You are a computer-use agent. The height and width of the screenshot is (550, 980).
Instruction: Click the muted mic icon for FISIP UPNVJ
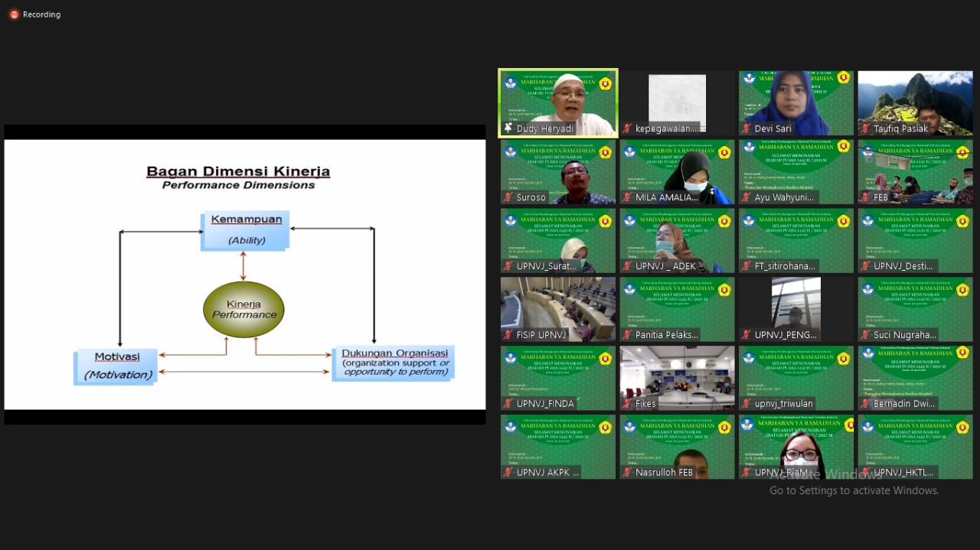coord(508,335)
